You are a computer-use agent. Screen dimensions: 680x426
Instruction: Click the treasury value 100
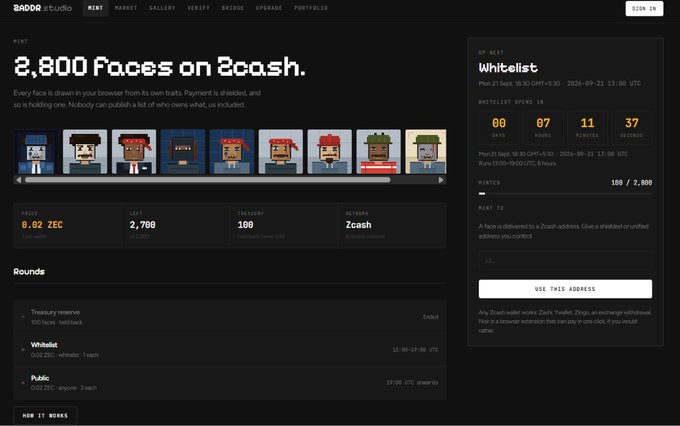coord(245,225)
